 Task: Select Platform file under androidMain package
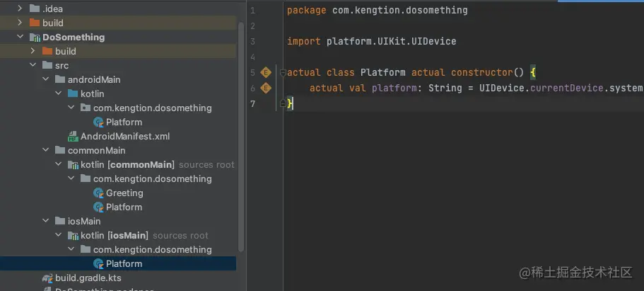(x=124, y=122)
